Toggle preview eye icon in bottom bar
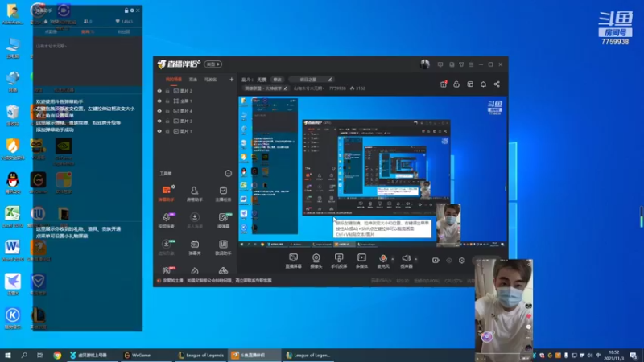 point(449,260)
